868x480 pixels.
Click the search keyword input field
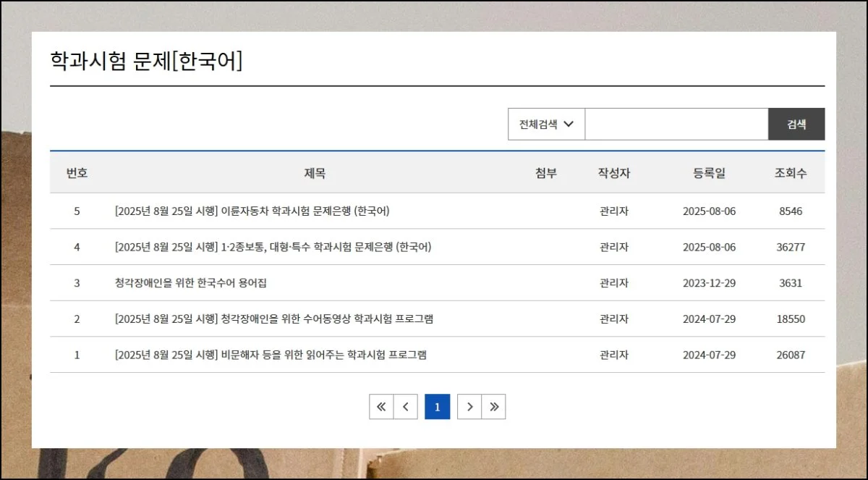click(676, 124)
